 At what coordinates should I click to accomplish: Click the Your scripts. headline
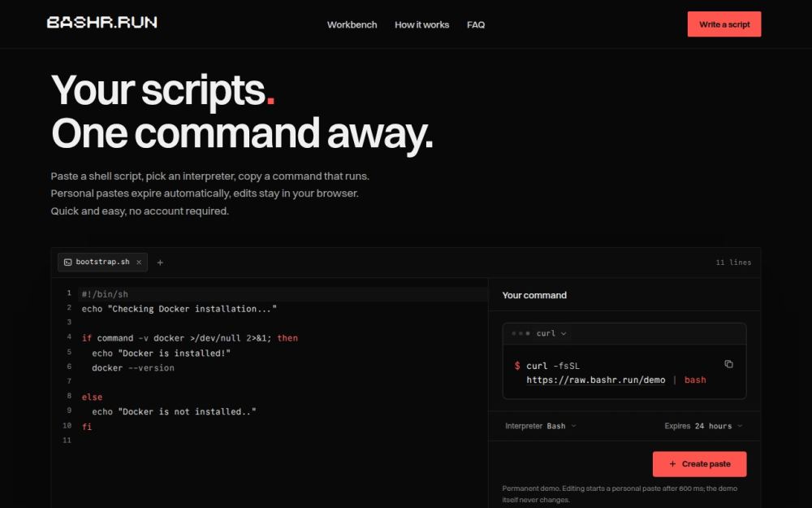click(x=163, y=90)
